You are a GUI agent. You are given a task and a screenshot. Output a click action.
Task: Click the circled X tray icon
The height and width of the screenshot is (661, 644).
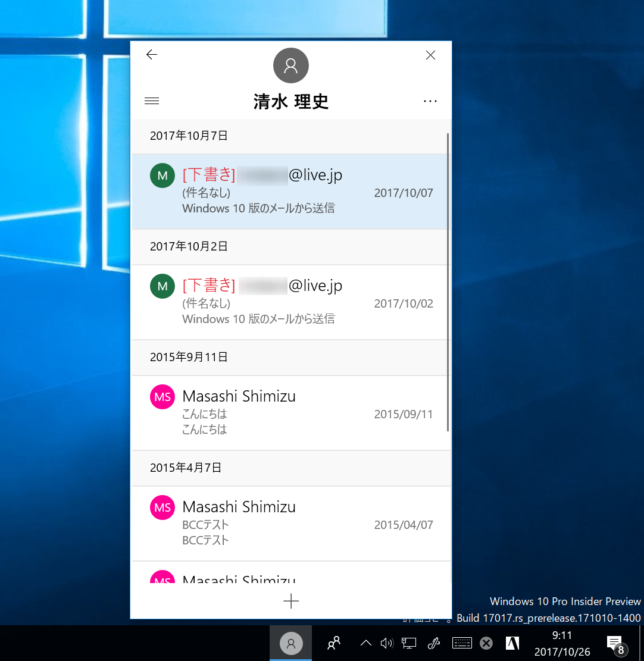486,643
